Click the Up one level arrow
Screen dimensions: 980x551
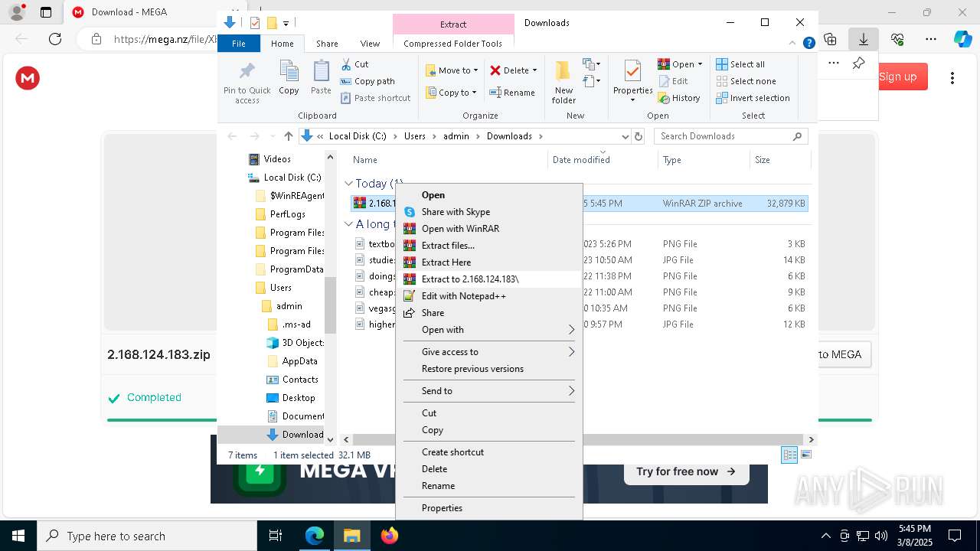[x=288, y=136]
